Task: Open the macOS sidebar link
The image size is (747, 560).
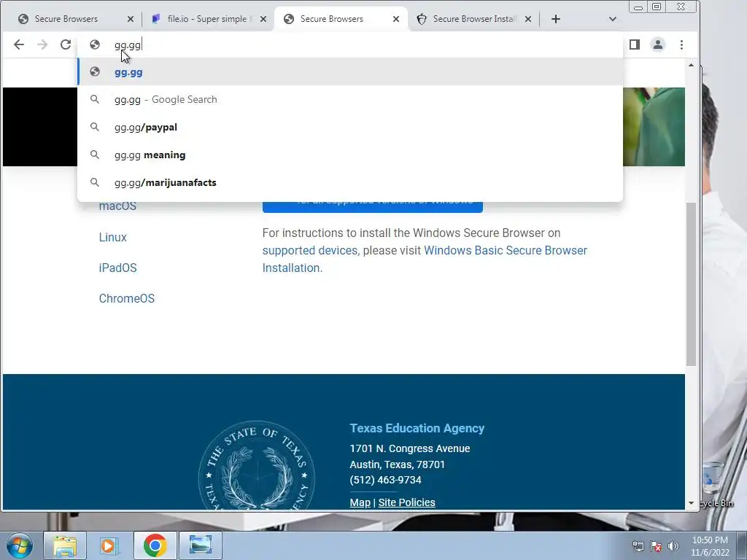Action: point(117,206)
